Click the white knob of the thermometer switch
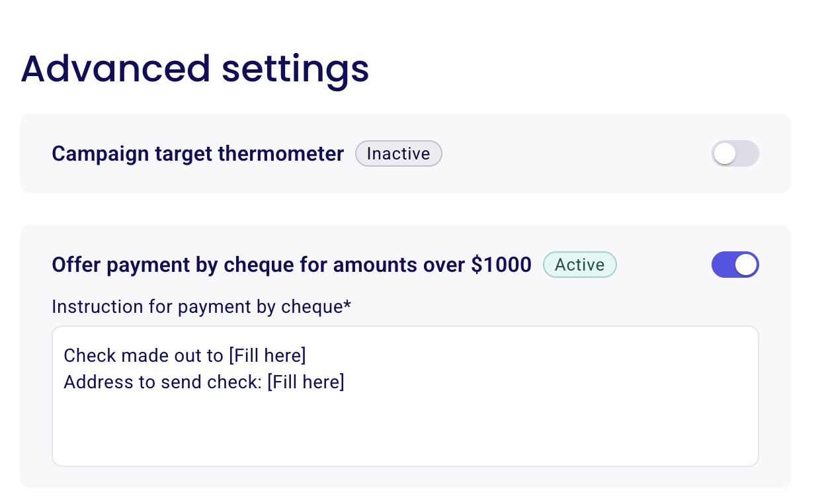This screenshot has width=824, height=504. pos(725,153)
